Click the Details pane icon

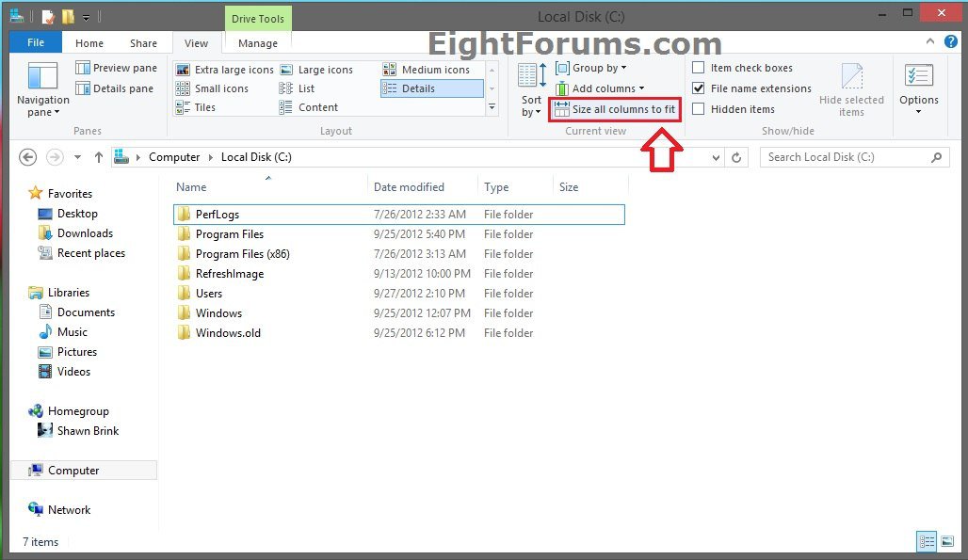click(83, 88)
